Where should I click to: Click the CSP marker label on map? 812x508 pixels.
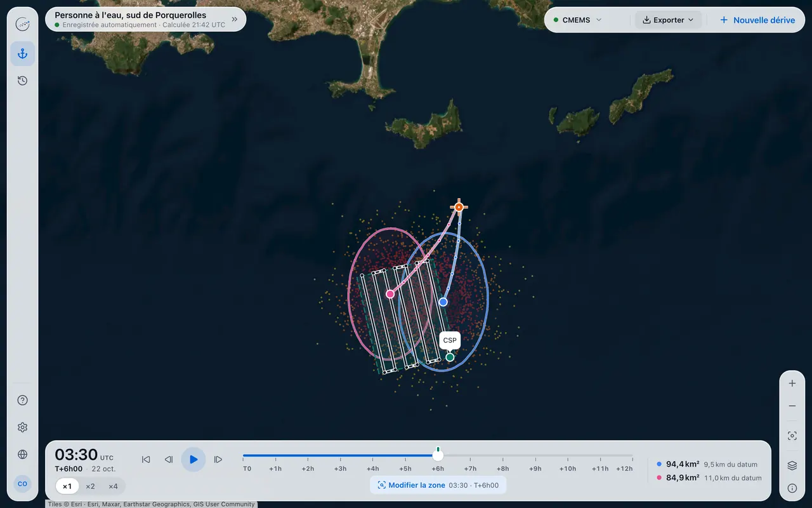coord(450,340)
